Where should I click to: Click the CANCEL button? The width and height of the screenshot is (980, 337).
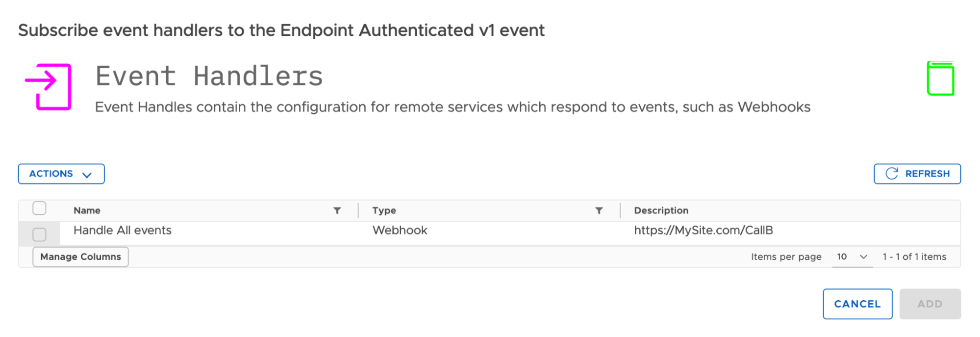point(857,304)
